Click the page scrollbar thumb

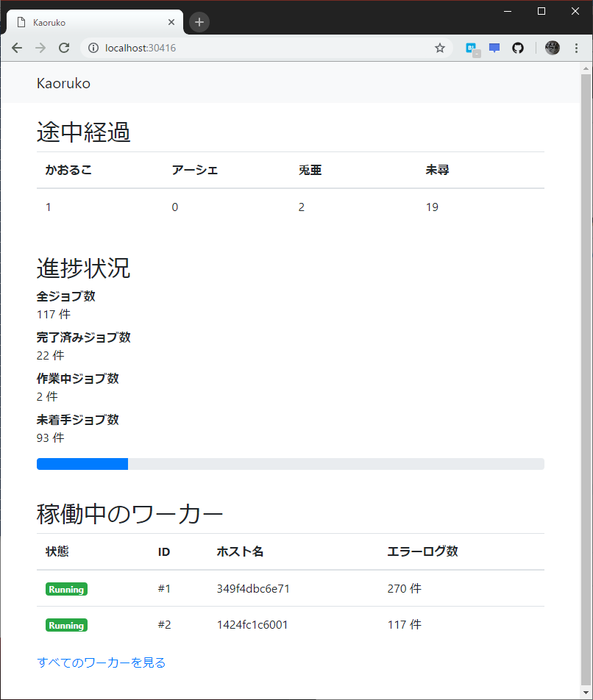click(x=586, y=379)
